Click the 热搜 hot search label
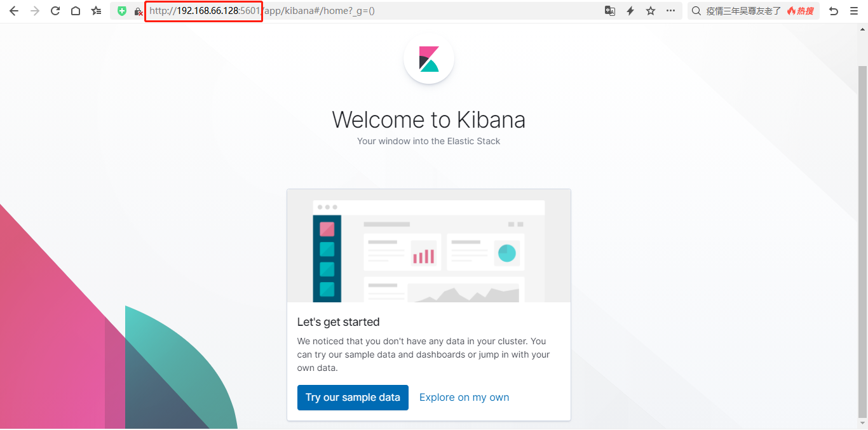 click(800, 11)
